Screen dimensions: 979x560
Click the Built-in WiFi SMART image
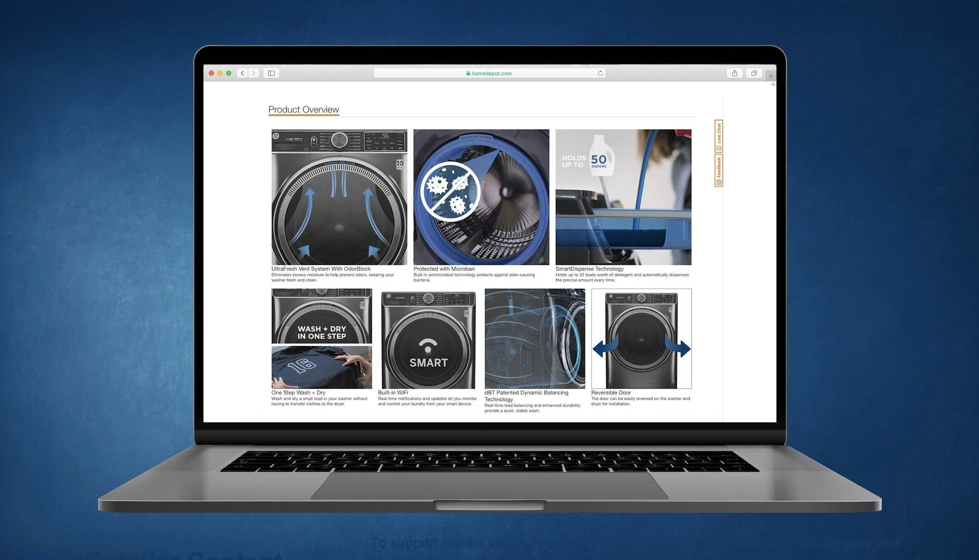(428, 340)
